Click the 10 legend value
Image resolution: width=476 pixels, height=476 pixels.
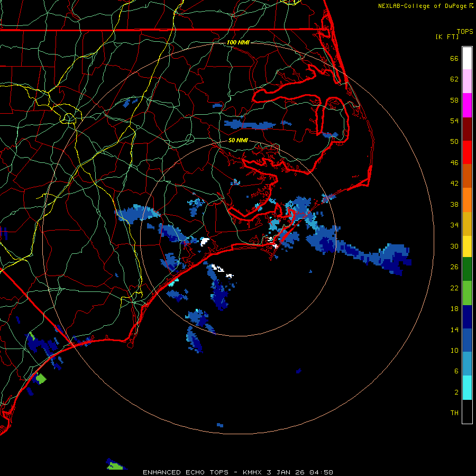tap(454, 350)
